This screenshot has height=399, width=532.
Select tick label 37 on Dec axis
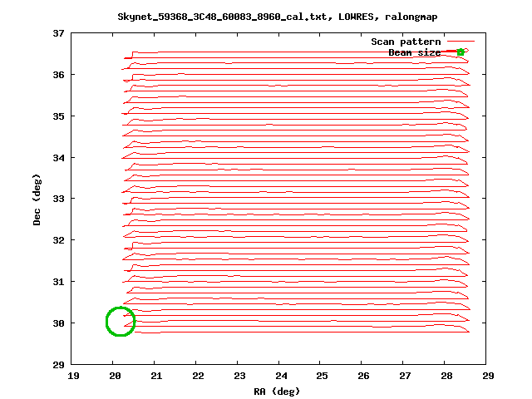[58, 33]
